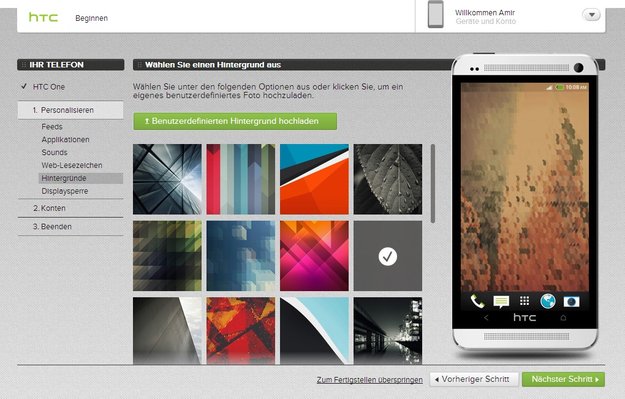625x399 pixels.
Task: Click the 'Geräte und Konto' text
Action: tap(485, 22)
